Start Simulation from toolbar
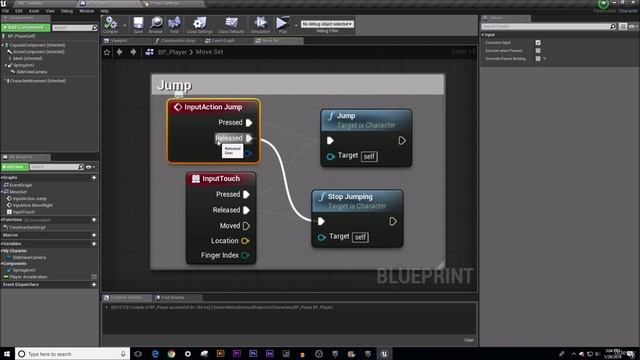Viewport: 640px width, 360px height. pyautogui.click(x=260, y=24)
